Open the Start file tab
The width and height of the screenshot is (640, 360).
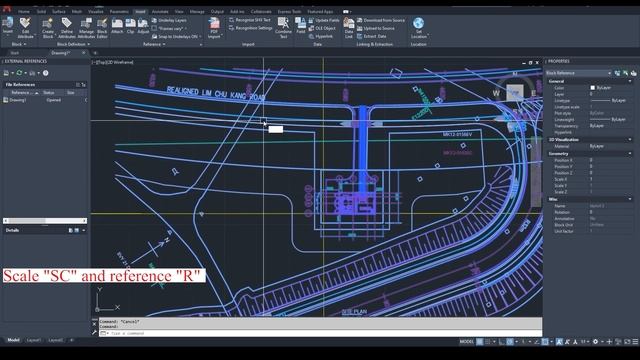(15, 53)
